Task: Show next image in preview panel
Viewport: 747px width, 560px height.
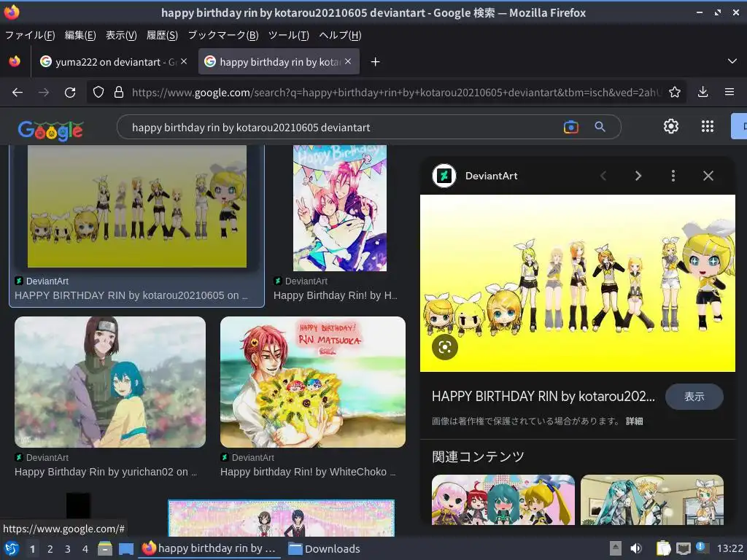Action: pos(638,176)
